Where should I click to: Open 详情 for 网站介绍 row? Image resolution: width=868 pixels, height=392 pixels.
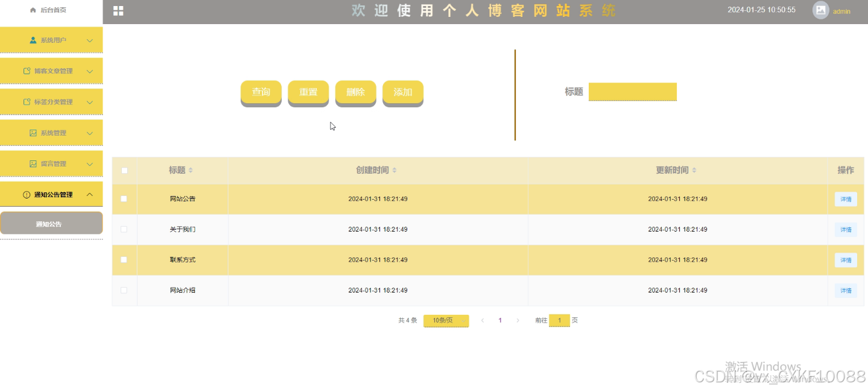[x=846, y=290]
